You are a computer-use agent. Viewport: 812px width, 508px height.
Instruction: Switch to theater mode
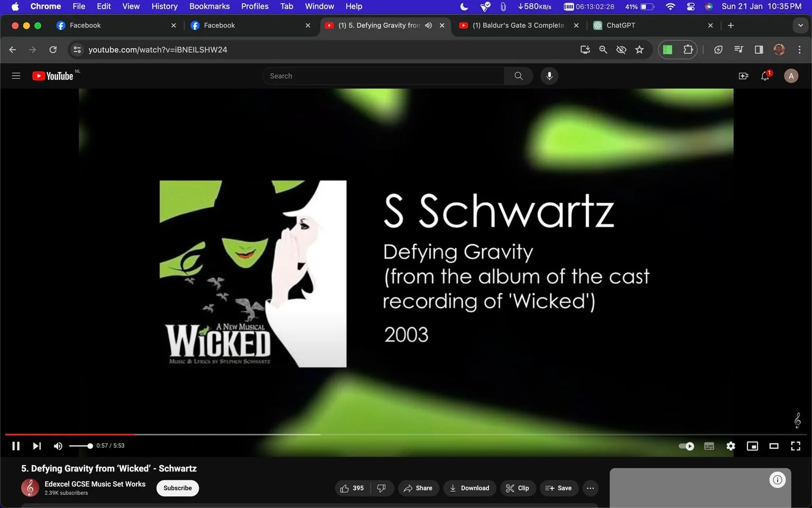pos(774,446)
